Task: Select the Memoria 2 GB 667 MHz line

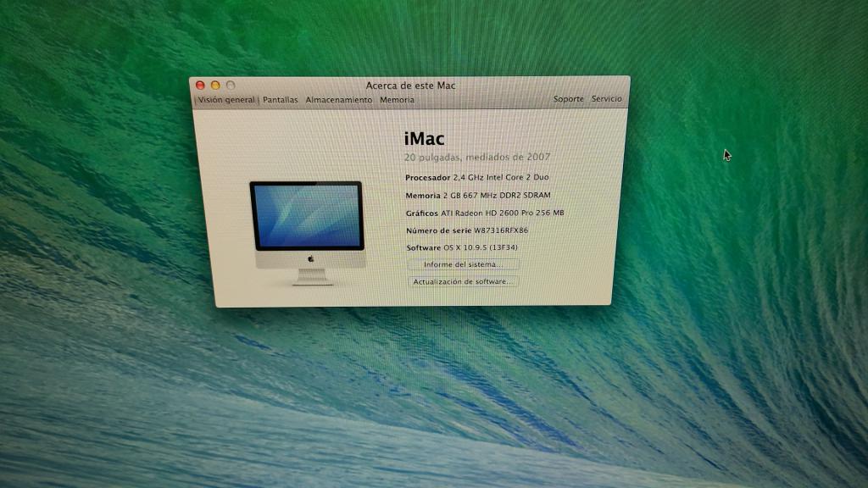Action: [478, 196]
